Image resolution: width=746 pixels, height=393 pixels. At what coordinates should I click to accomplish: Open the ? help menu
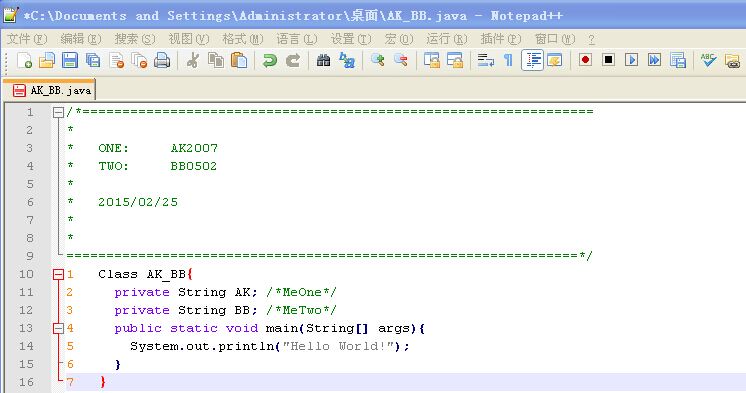(591, 39)
